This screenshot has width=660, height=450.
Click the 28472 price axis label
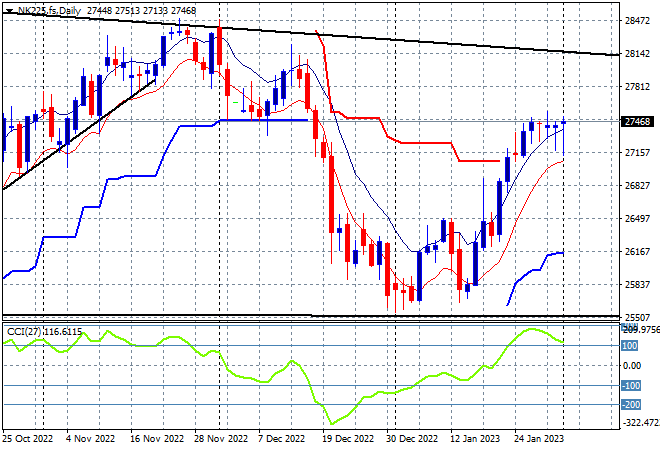coord(637,21)
